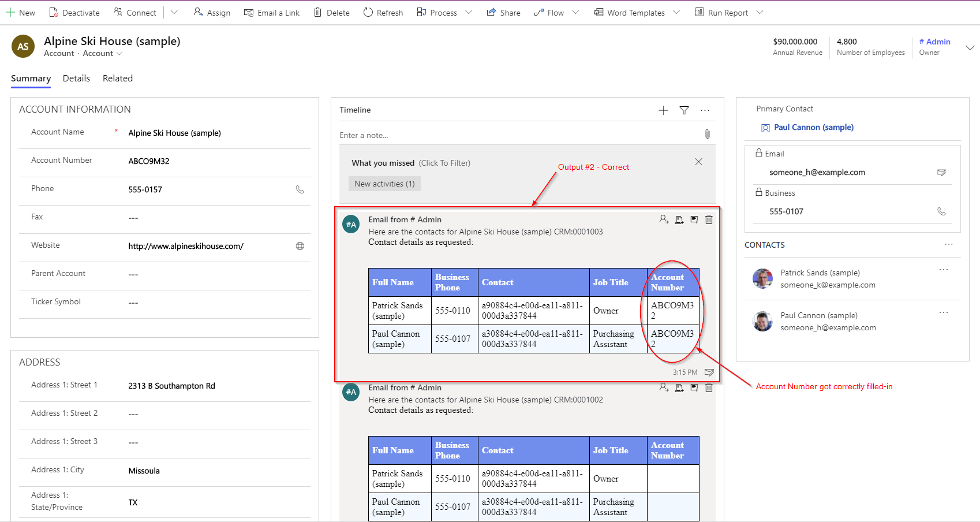The width and height of the screenshot is (980, 522).
Task: Click the send email icon beside someone_h@example.com
Action: (941, 173)
